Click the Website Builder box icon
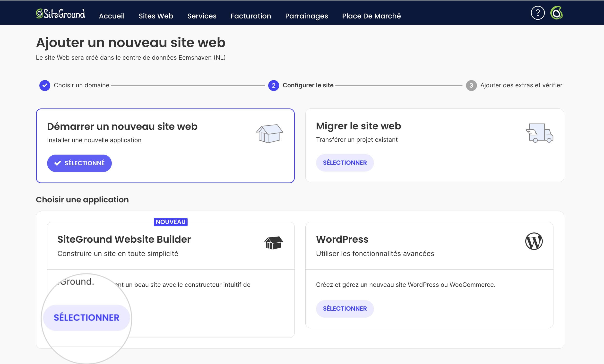Image resolution: width=604 pixels, height=364 pixels. point(273,243)
